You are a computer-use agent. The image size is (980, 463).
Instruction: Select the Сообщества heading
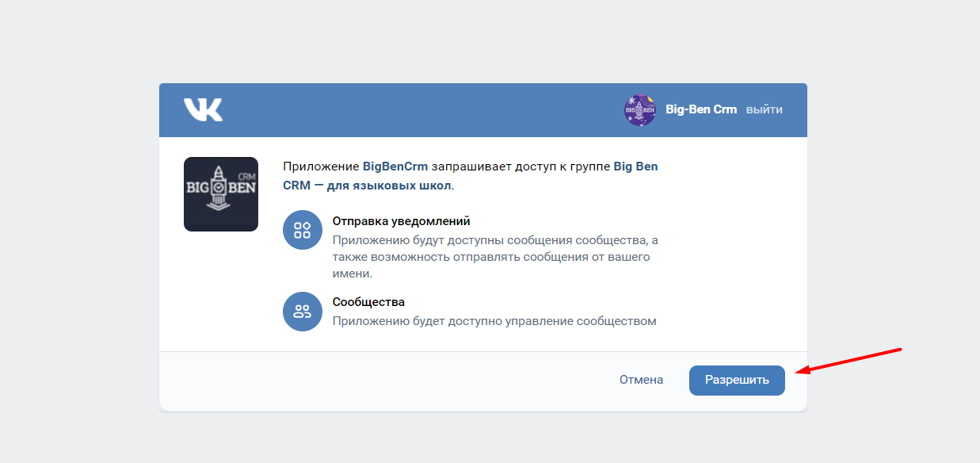(368, 302)
